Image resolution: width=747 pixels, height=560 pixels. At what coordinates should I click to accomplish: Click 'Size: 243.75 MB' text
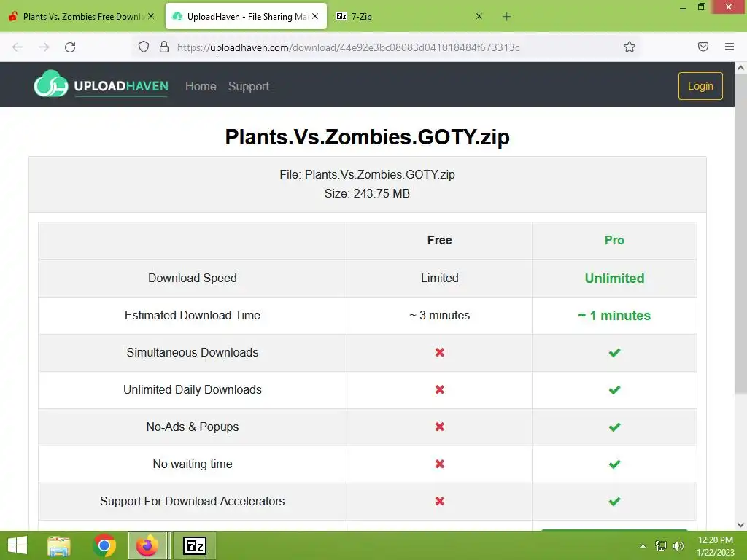tap(367, 193)
